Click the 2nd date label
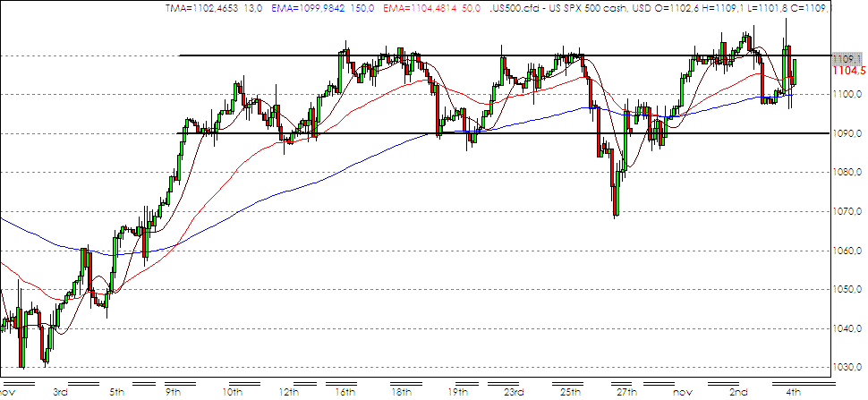 click(x=739, y=393)
